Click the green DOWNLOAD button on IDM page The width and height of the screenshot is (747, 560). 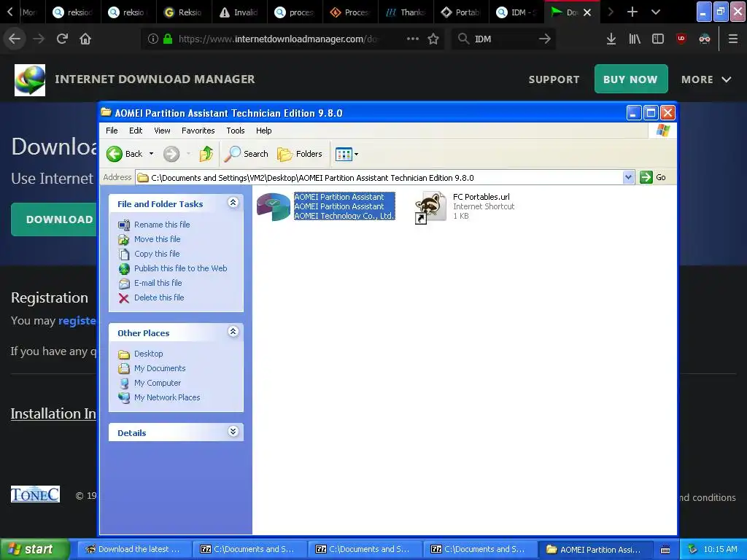(x=53, y=219)
